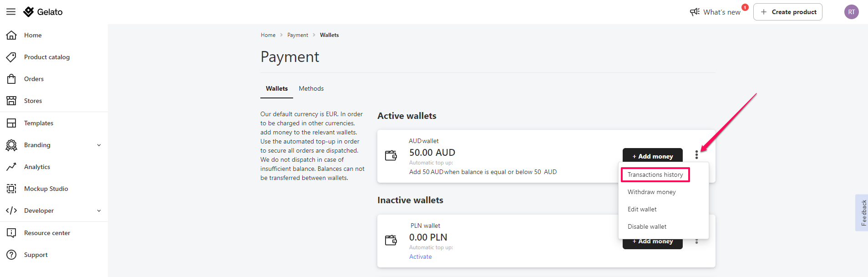Open AUD wallet three-dot menu
The height and width of the screenshot is (277, 868).
click(696, 155)
